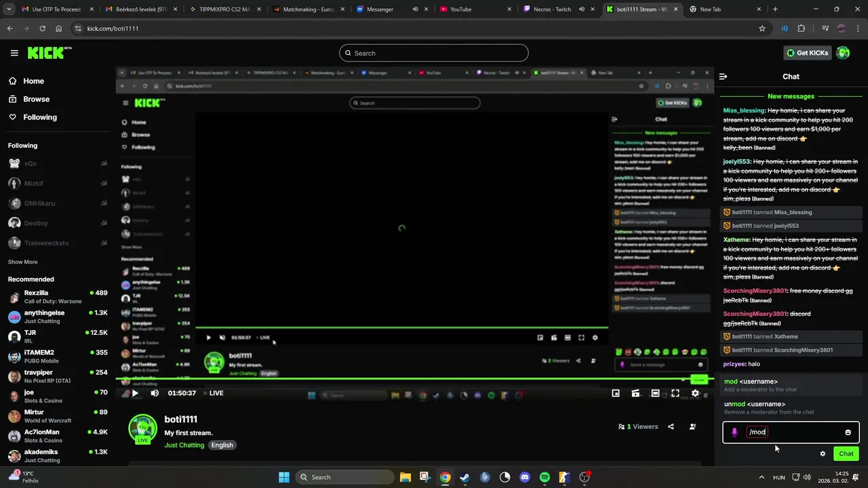Click the viewers count
Image resolution: width=868 pixels, height=488 pixels.
pos(638,427)
